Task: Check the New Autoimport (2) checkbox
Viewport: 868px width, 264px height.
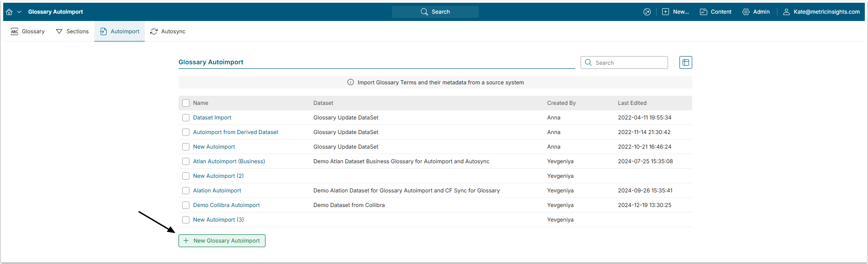Action: [186, 176]
